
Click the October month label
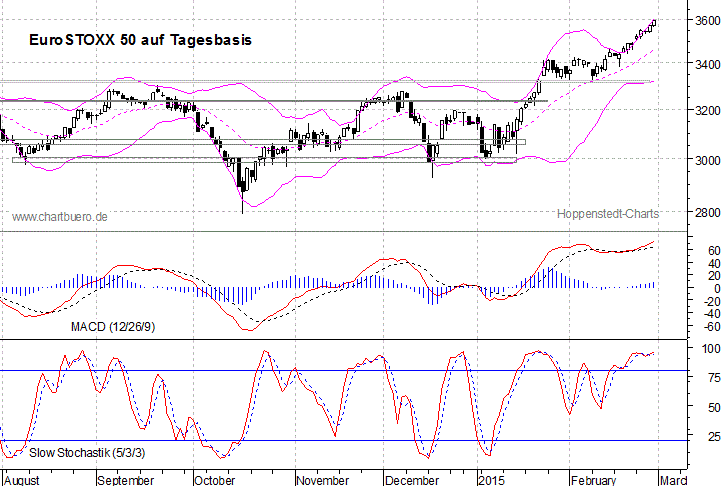click(x=214, y=480)
